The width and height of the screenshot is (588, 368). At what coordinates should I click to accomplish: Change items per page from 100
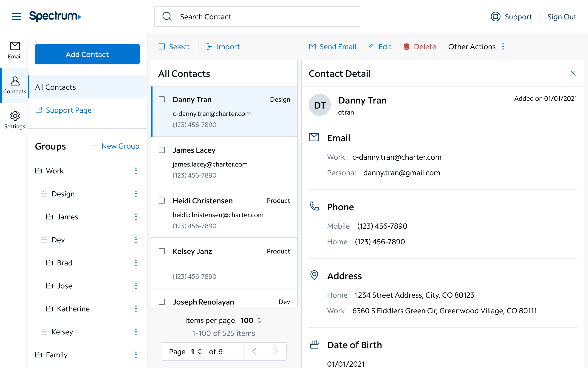[x=251, y=320]
